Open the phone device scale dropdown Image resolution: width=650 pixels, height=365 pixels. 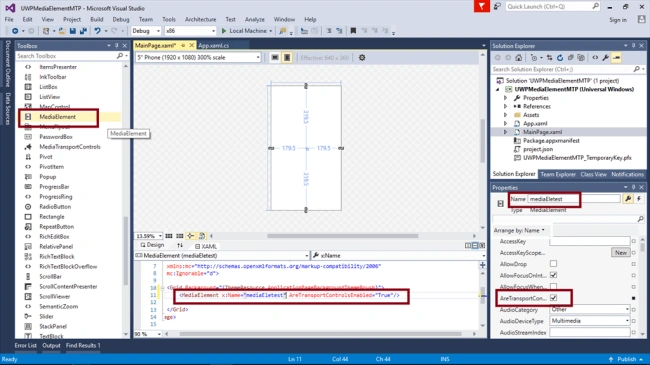(x=198, y=58)
